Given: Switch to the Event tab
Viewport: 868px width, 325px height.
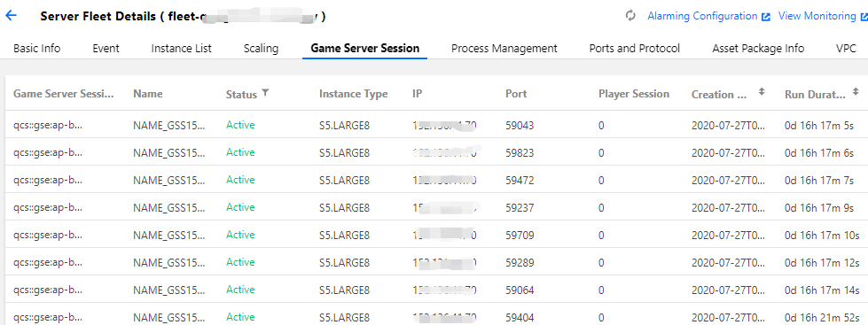Looking at the screenshot, I should (106, 49).
